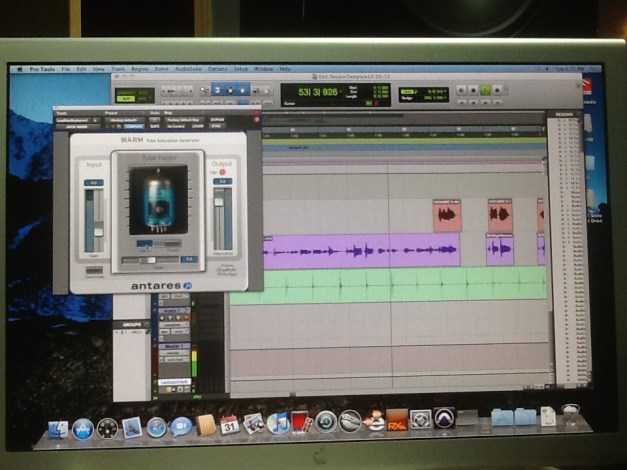Enable Slip edit mode
The height and width of the screenshot is (470, 627).
tap(126, 98)
